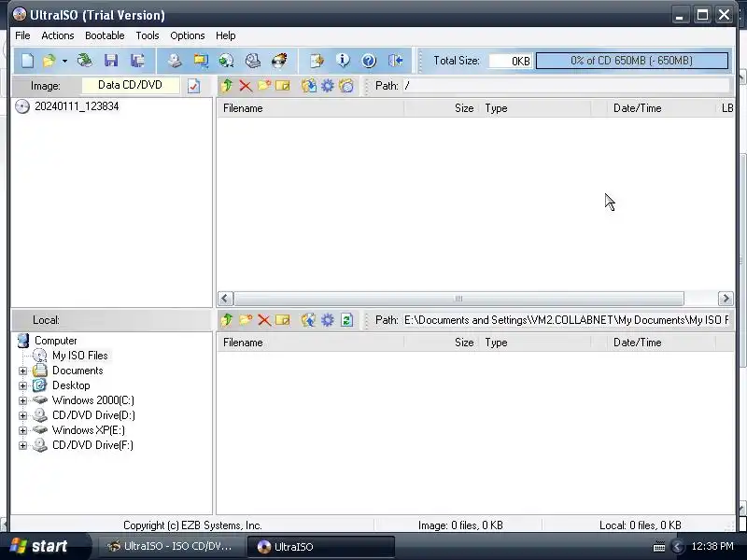Expand the Windows 2000(C:) drive node

22,400
